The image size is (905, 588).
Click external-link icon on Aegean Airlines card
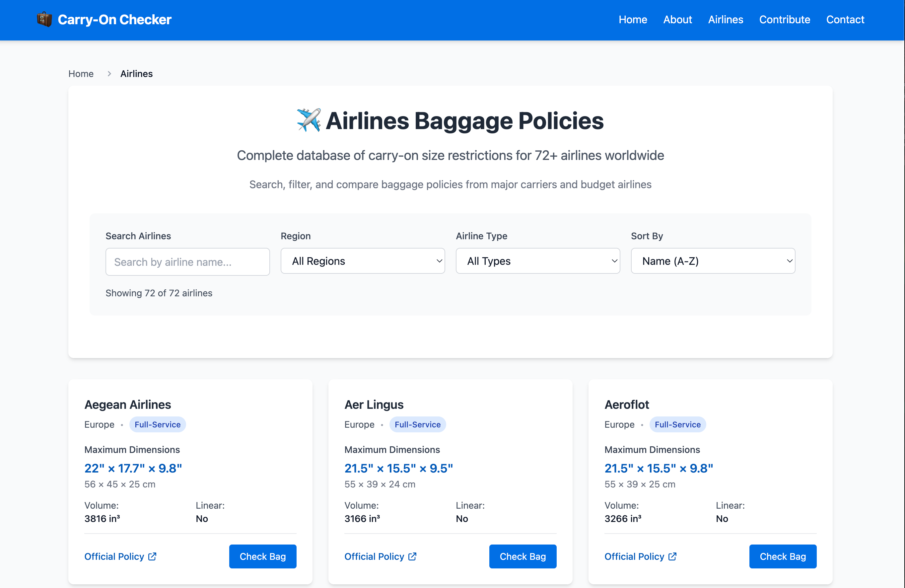pos(152,556)
